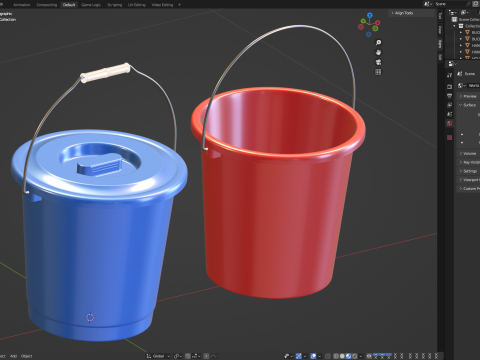Open the scene browse dropdown in top bar

pos(428,4)
